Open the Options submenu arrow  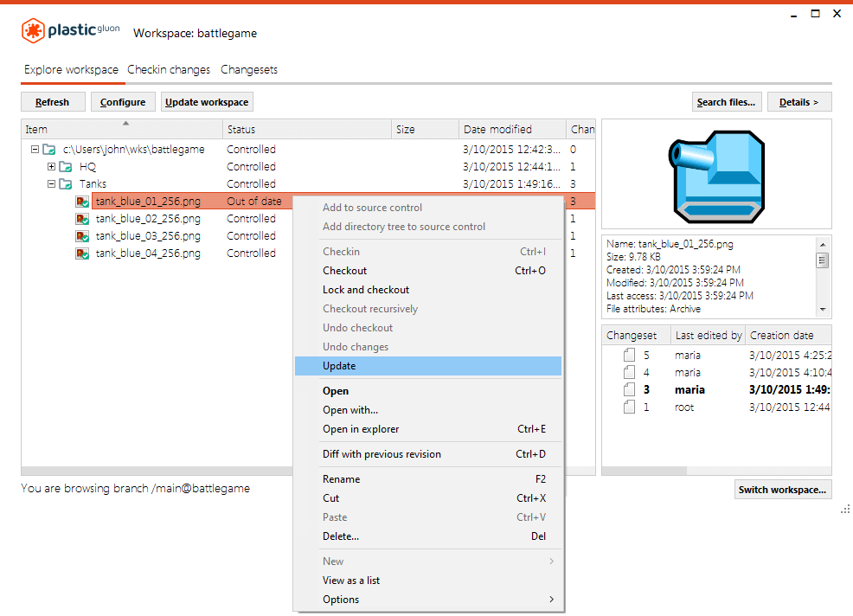[x=552, y=600]
